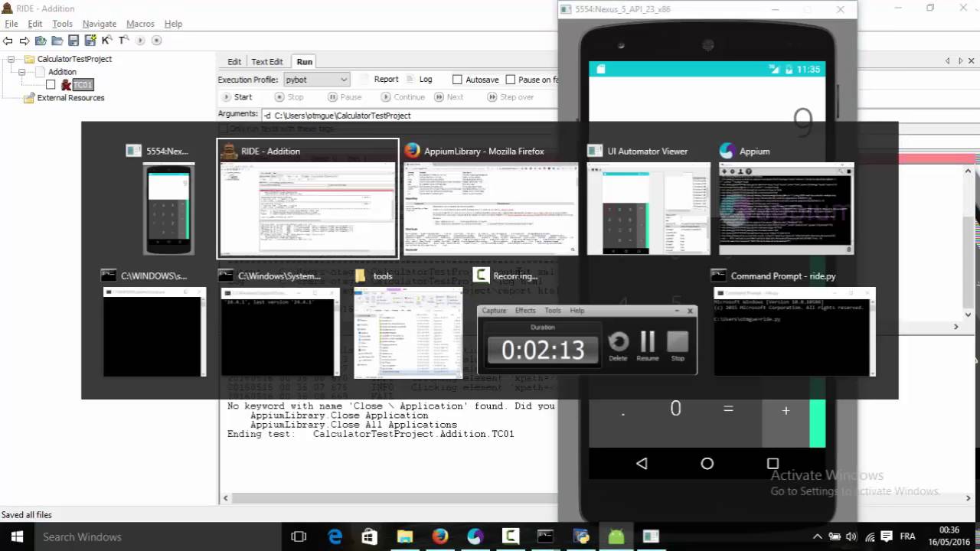Screen dimensions: 980x551
Task: Click the Search Keywords 'K' toolbar icon
Action: (x=106, y=41)
